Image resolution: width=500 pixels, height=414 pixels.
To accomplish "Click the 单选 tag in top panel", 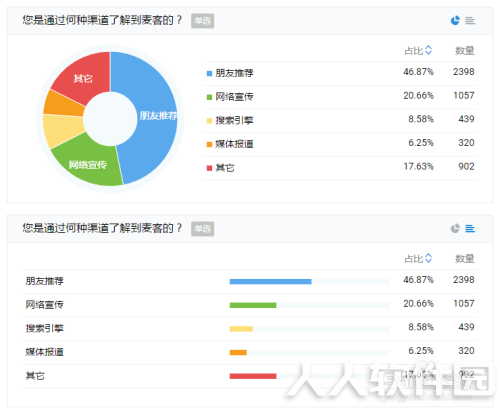I will pos(202,21).
